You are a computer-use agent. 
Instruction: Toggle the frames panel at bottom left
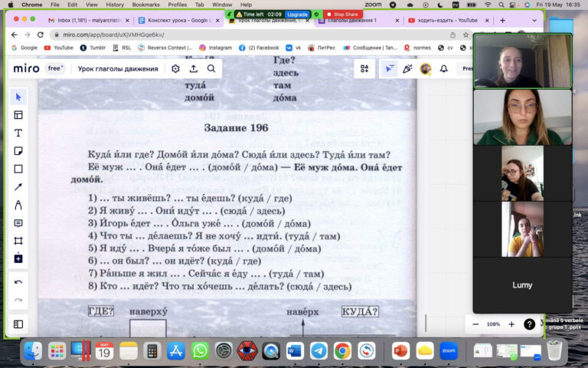[x=18, y=324]
